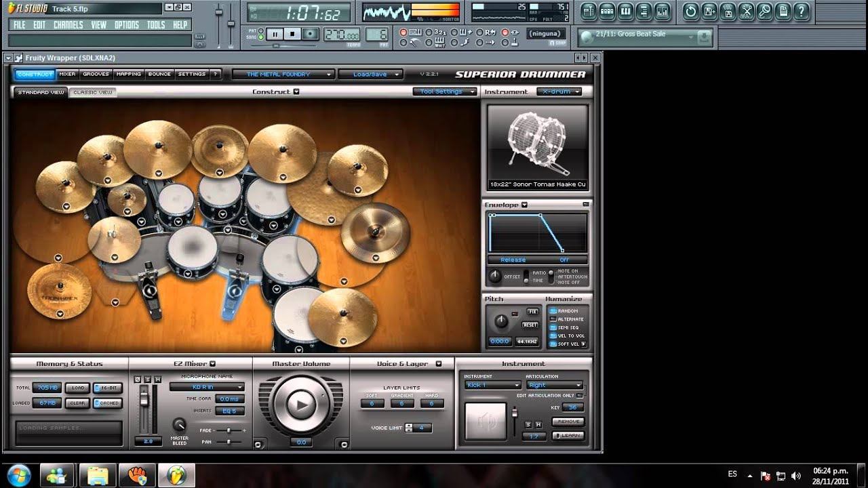868x488 pixels.
Task: Click the LEARN key button
Action: (568, 435)
